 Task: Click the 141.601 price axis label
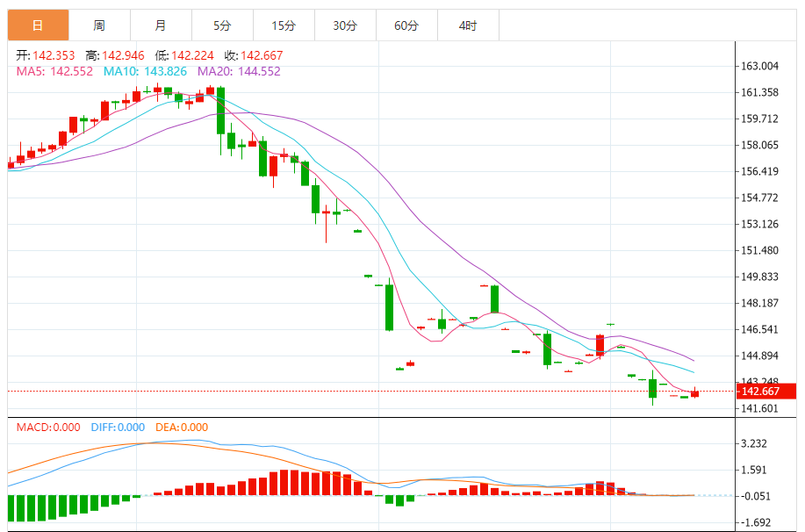[x=759, y=409]
